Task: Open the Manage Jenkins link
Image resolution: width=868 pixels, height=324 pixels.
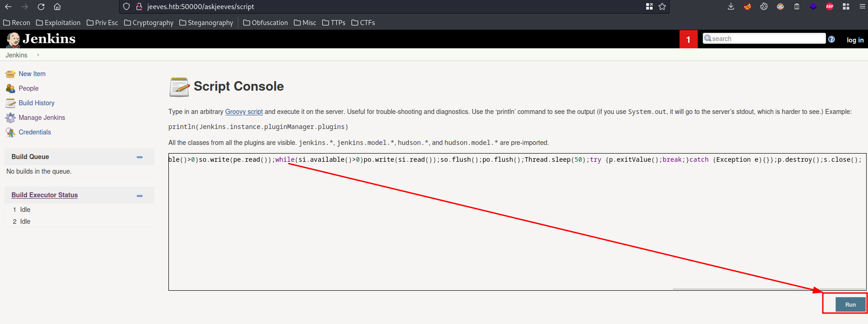Action: (42, 118)
